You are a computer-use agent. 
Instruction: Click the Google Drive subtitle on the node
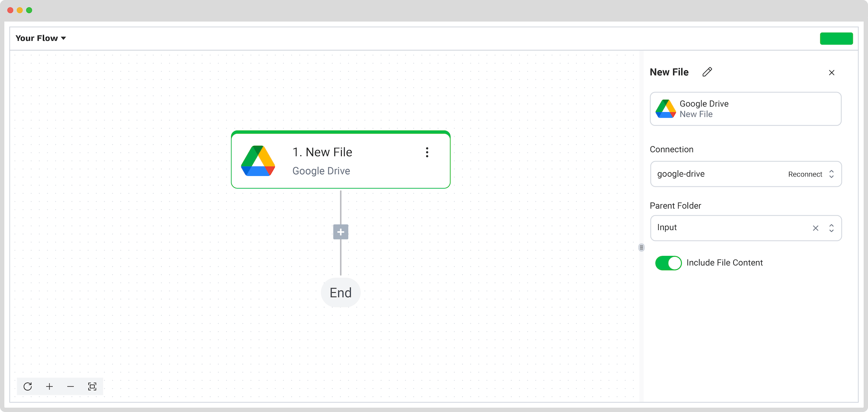pyautogui.click(x=321, y=171)
